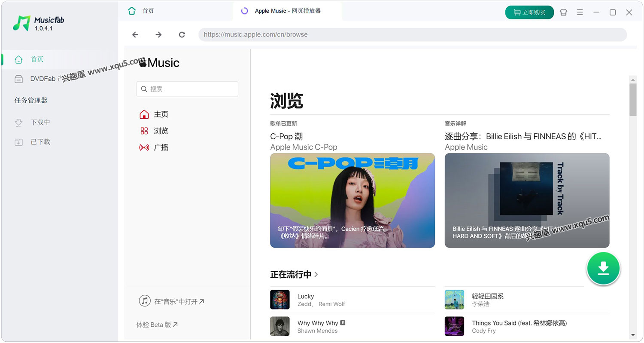Image resolution: width=644 pixels, height=343 pixels.
Task: Minimize the MusicFab window
Action: 596,12
